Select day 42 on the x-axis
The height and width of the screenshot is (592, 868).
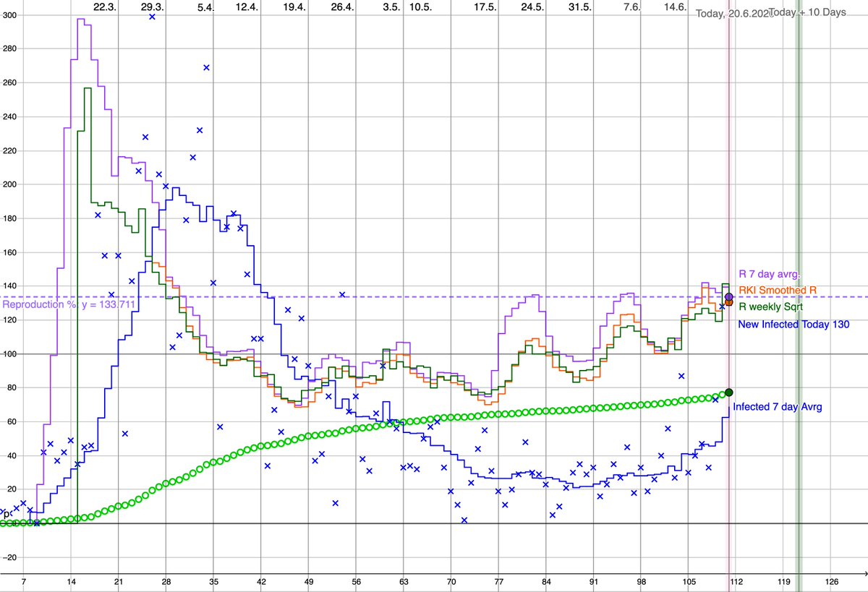(261, 582)
